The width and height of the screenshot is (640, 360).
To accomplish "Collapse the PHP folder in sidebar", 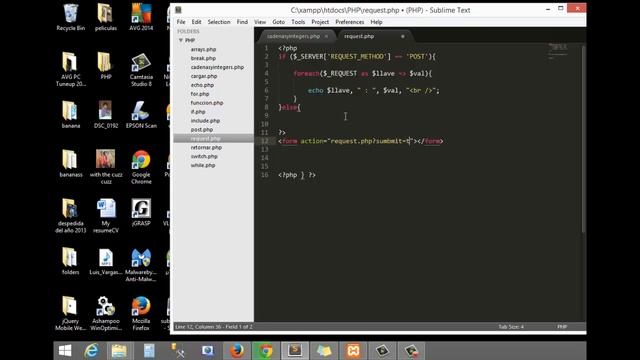I will click(181, 40).
